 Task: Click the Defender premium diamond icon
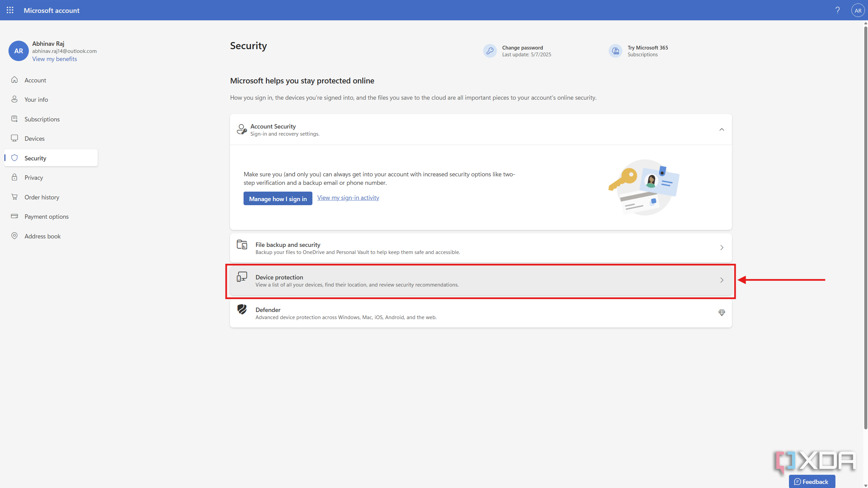coord(721,313)
